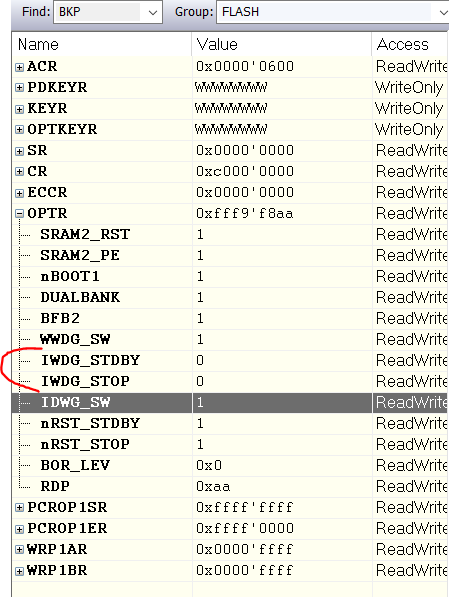
Task: Click SR value 0x0000'0000
Action: (x=245, y=150)
